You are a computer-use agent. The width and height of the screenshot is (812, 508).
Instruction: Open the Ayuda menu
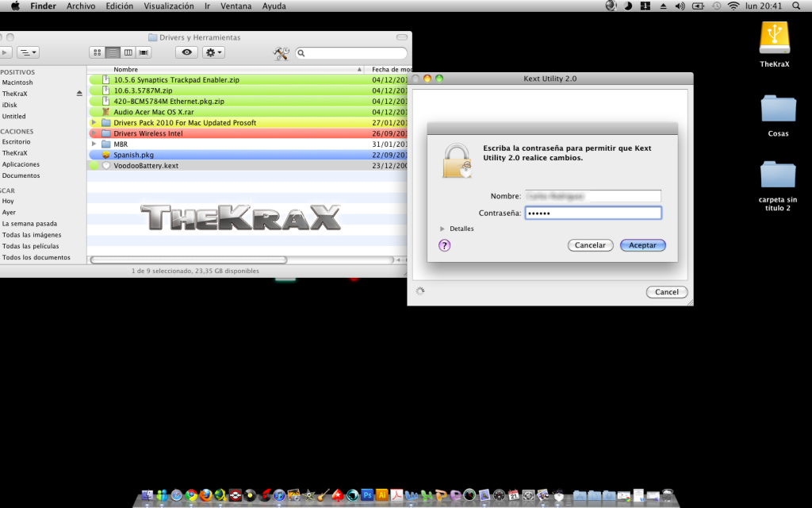274,6
